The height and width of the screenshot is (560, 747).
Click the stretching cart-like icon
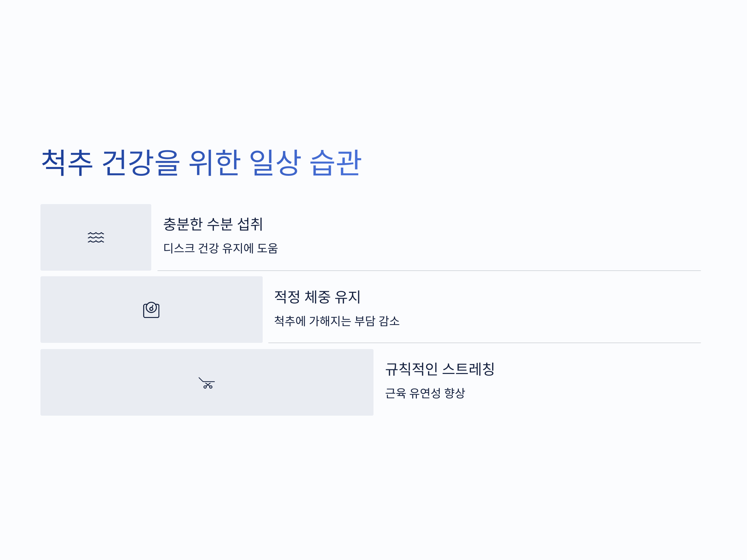pyautogui.click(x=207, y=383)
